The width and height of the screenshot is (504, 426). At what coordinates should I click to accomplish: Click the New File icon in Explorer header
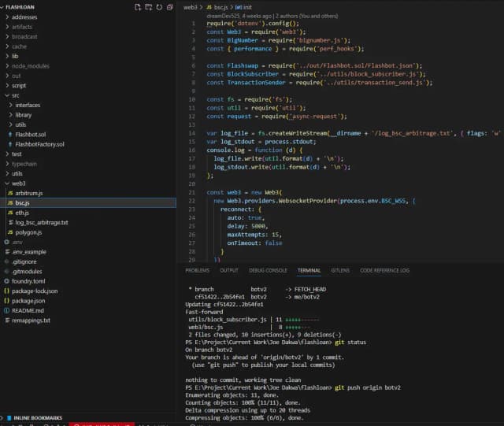click(138, 6)
